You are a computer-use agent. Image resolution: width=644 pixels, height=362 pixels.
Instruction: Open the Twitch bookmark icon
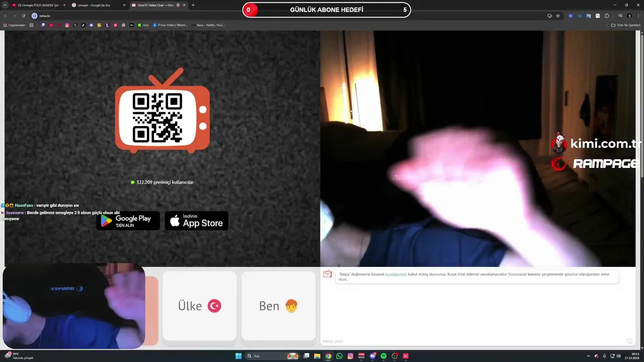pyautogui.click(x=43, y=25)
